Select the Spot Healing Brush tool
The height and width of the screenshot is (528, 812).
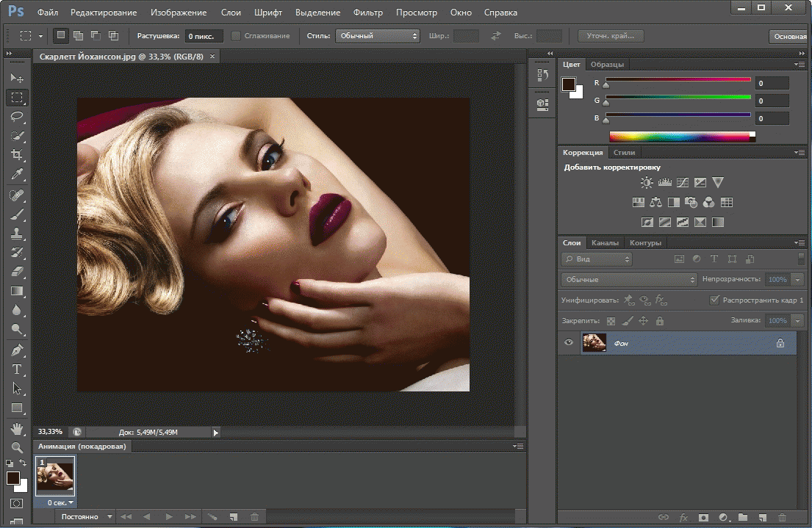point(17,195)
